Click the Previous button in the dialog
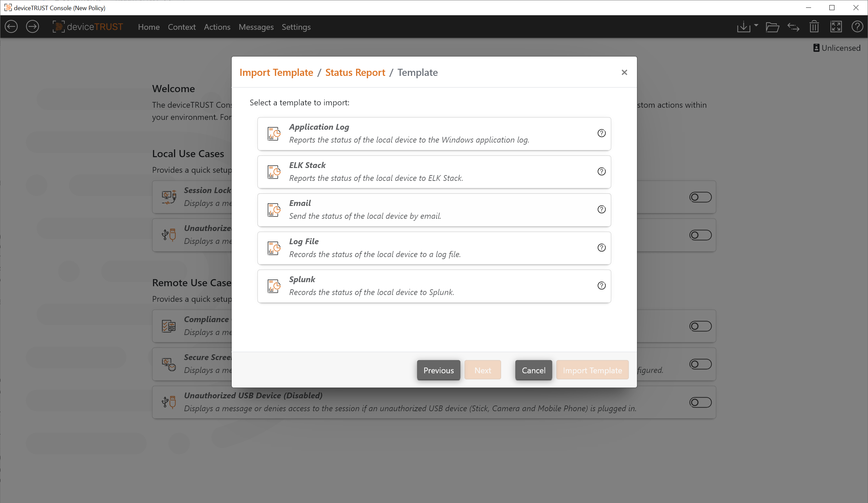Screen dimensions: 868x503 pyautogui.click(x=438, y=370)
